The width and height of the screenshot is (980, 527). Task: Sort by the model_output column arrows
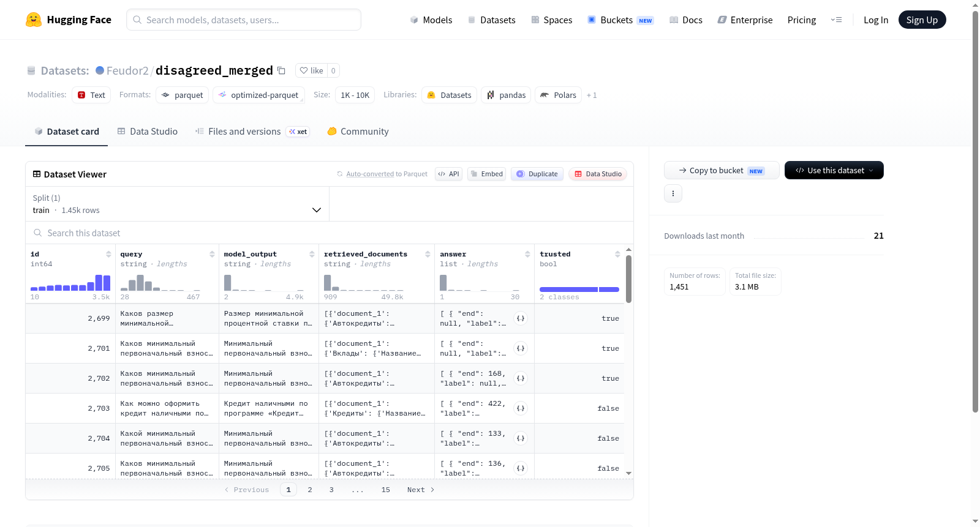click(312, 254)
